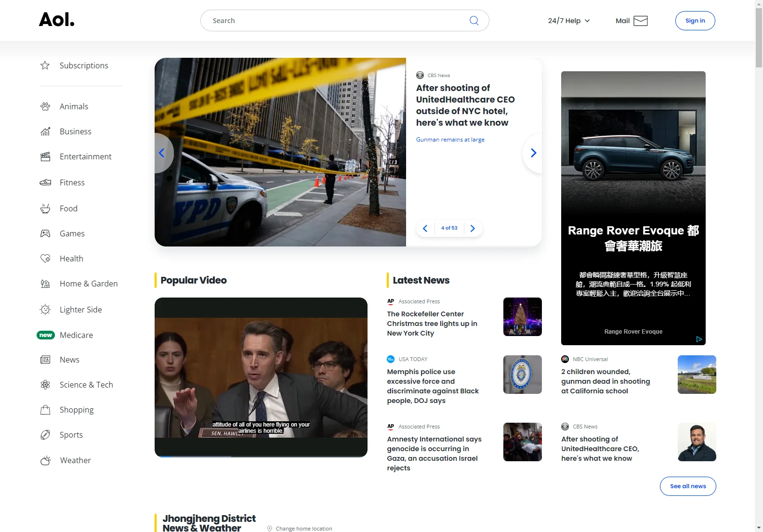Open the Medicare section
The width and height of the screenshot is (763, 532).
(x=76, y=335)
